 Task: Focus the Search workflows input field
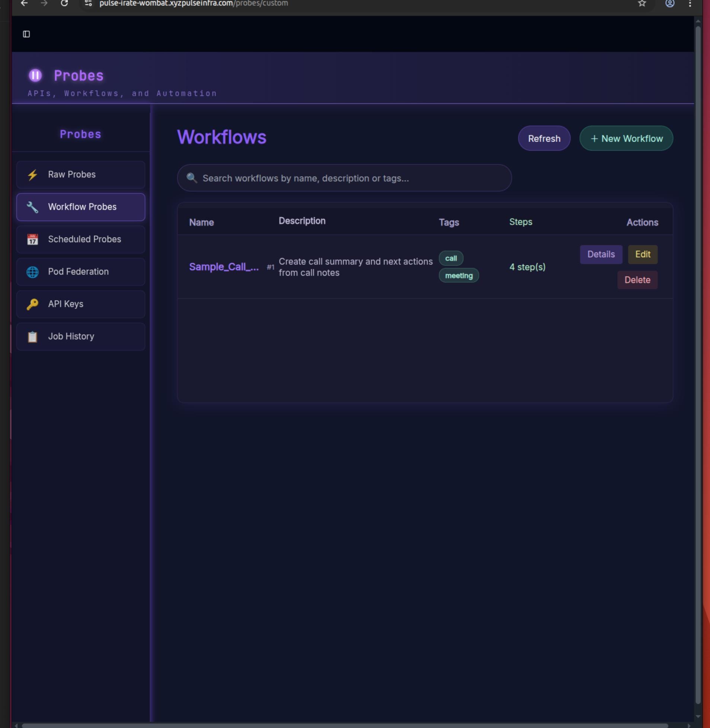click(x=344, y=178)
